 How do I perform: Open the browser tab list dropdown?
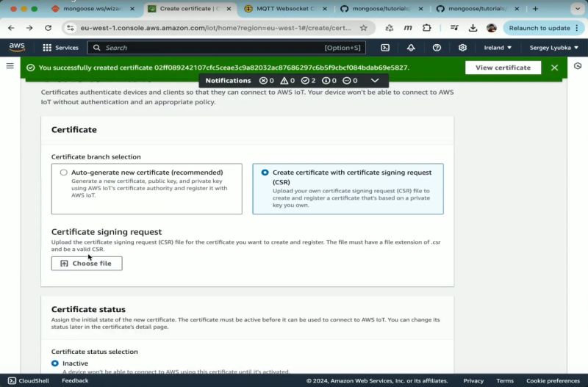coord(578,9)
